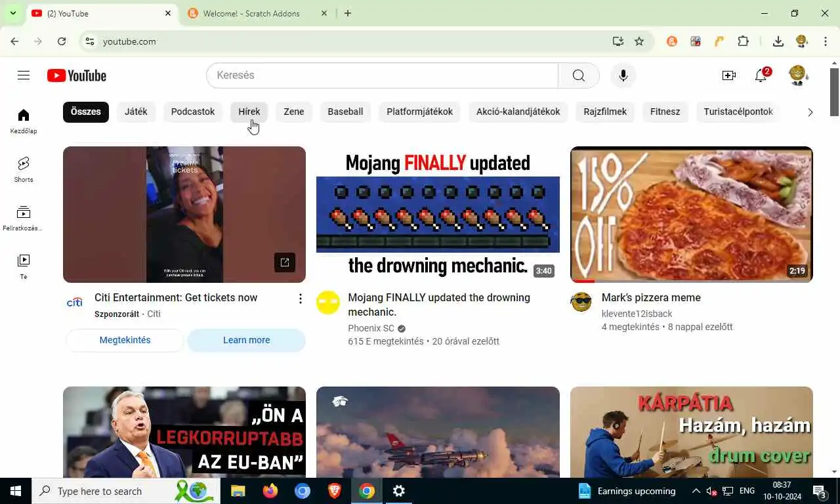840x504 pixels.
Task: Select the Akció-kalandjátékok filter chip
Action: pyautogui.click(x=518, y=112)
